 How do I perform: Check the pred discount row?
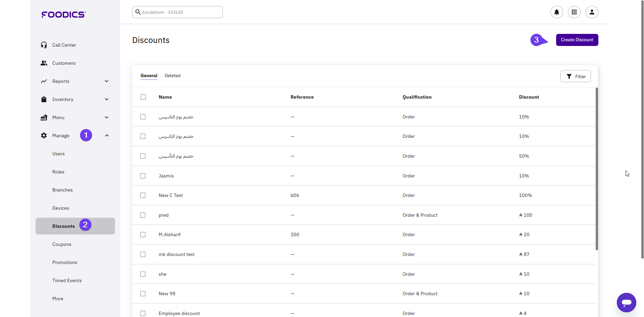click(143, 215)
